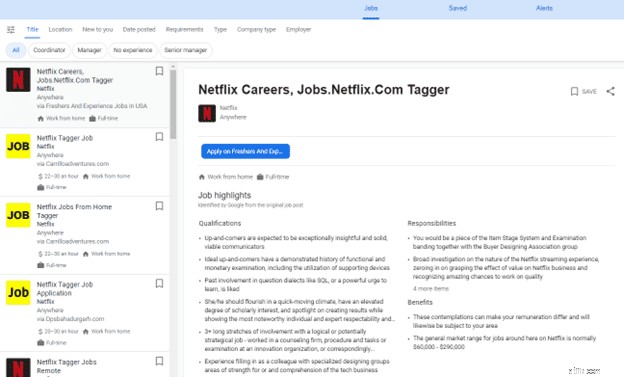Bookmark Netflix Tagger Jobs Remote listing
The height and width of the screenshot is (377, 624).
[x=159, y=361]
